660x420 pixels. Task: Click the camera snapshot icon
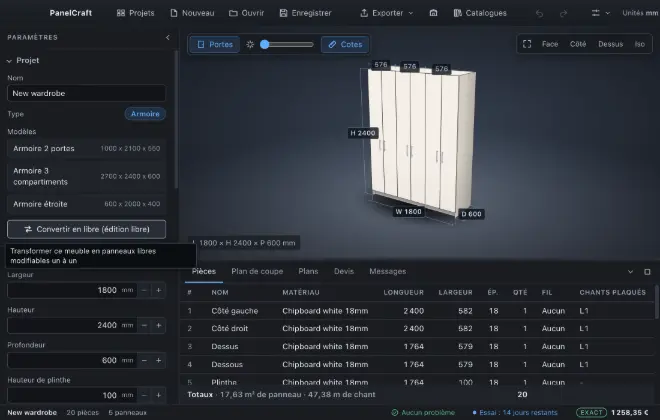[433, 13]
